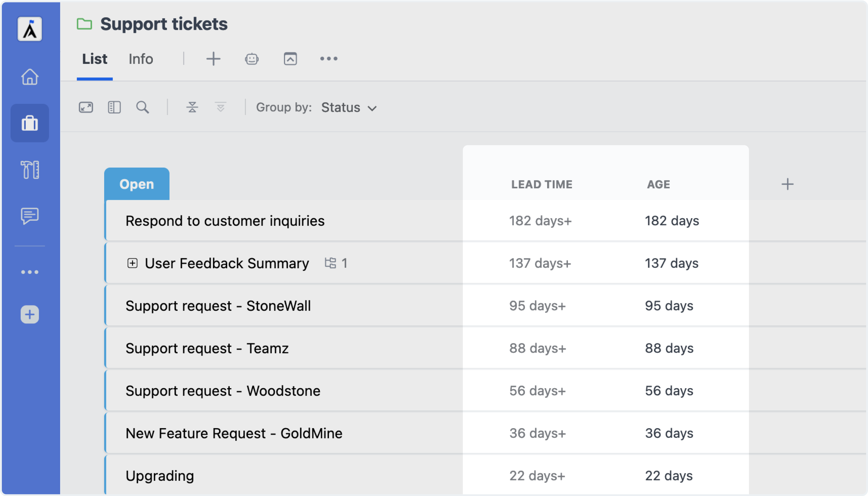Click the 56 days age cell

[x=669, y=391]
